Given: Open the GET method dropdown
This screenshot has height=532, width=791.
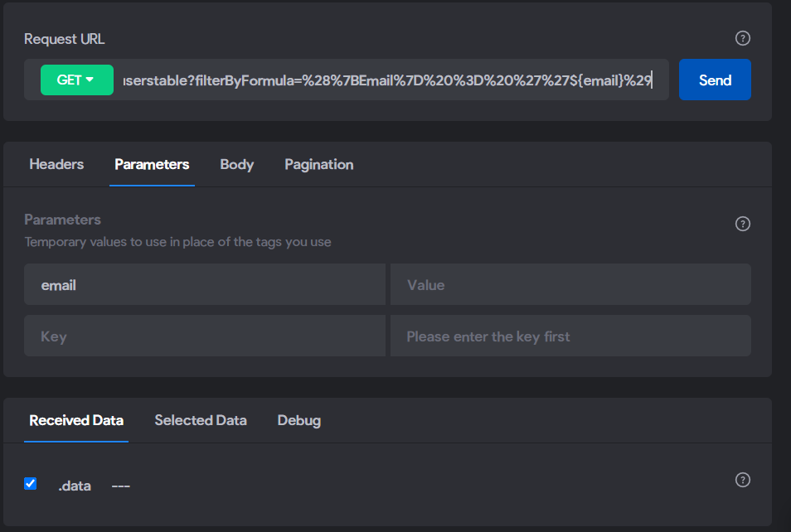Looking at the screenshot, I should click(76, 80).
